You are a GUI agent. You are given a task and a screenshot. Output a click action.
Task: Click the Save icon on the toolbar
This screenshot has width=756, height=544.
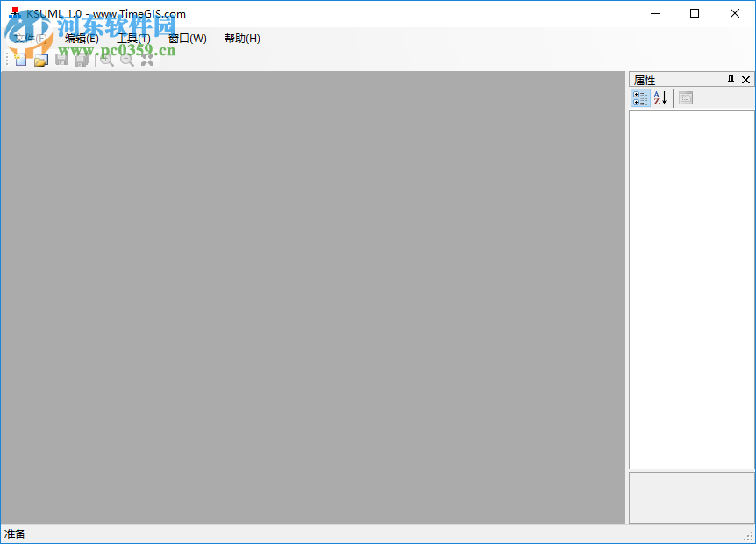coord(61,59)
